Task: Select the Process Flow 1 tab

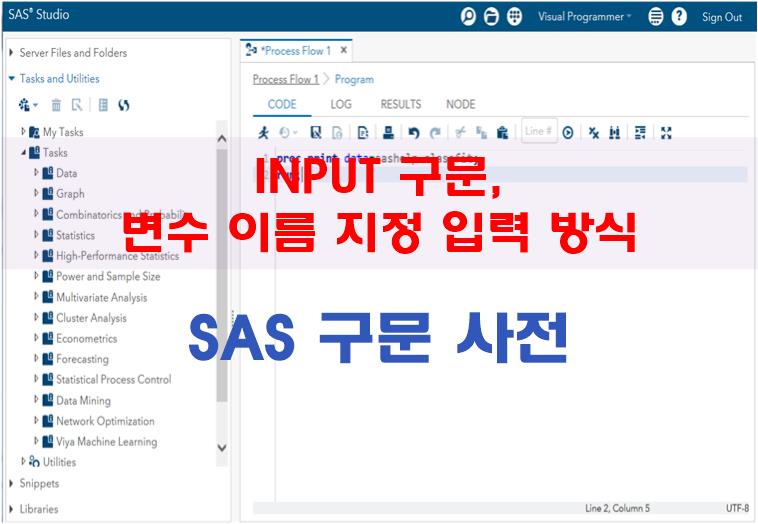Action: tap(295, 51)
